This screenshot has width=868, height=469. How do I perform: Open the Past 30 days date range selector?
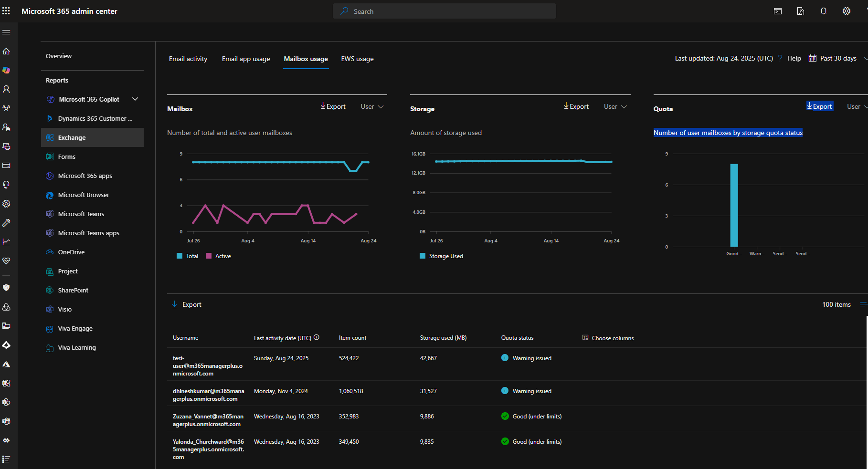(x=836, y=58)
